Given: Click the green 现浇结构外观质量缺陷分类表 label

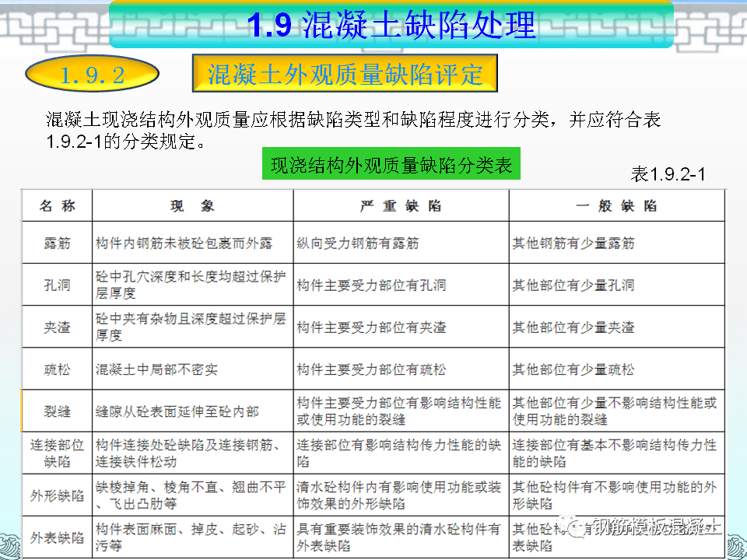Looking at the screenshot, I should point(391,165).
